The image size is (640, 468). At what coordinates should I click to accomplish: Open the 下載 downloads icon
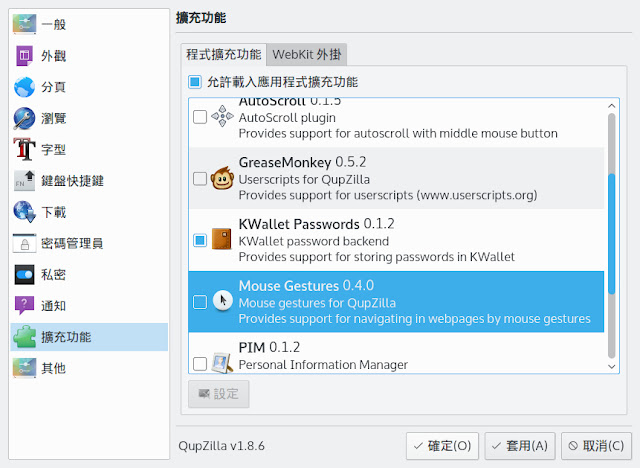(x=24, y=211)
